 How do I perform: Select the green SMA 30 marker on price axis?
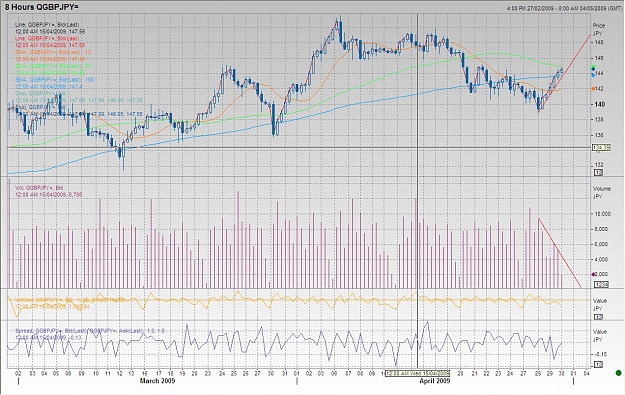tap(593, 67)
